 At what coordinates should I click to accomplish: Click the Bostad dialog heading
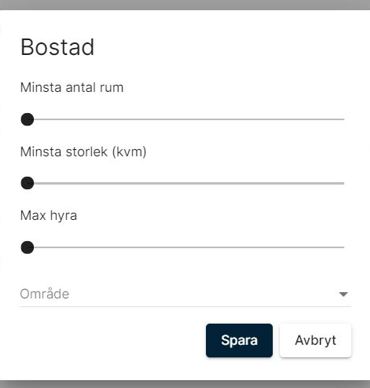pyautogui.click(x=57, y=47)
